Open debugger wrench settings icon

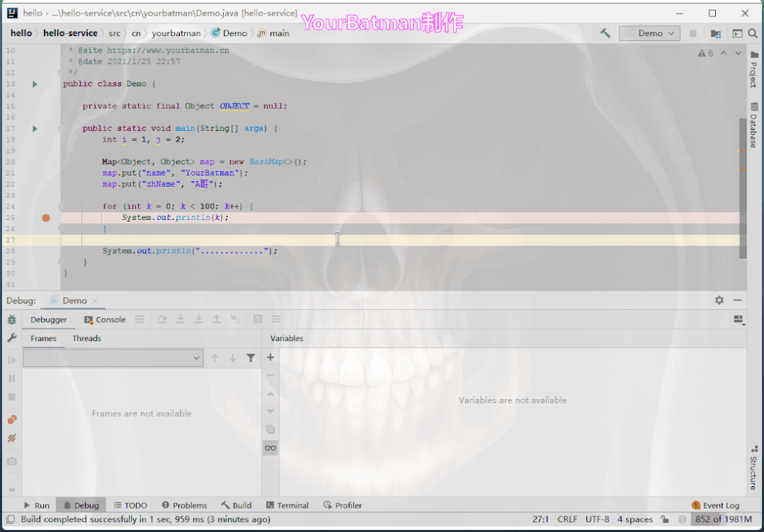(12, 339)
